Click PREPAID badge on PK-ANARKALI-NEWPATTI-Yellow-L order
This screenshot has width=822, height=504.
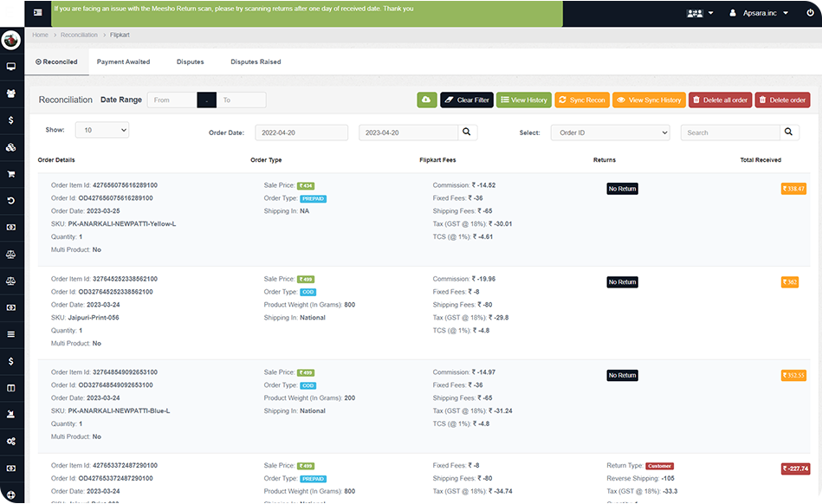(x=313, y=198)
